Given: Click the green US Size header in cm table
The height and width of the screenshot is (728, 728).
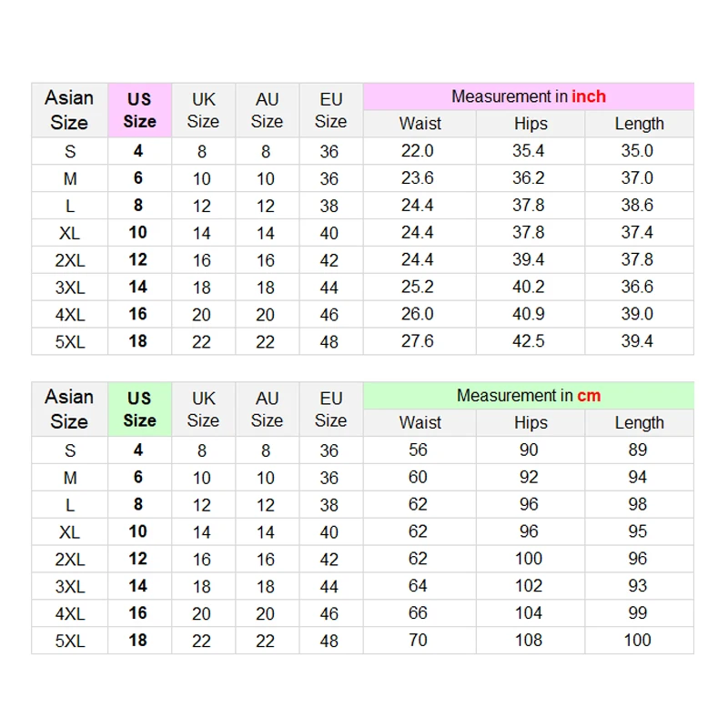Looking at the screenshot, I should coord(140,409).
